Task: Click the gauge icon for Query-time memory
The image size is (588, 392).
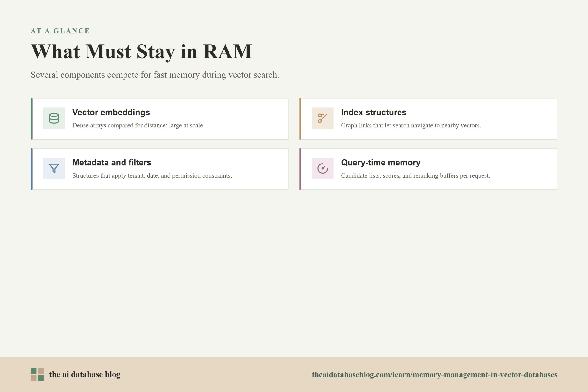Action: pyautogui.click(x=322, y=168)
